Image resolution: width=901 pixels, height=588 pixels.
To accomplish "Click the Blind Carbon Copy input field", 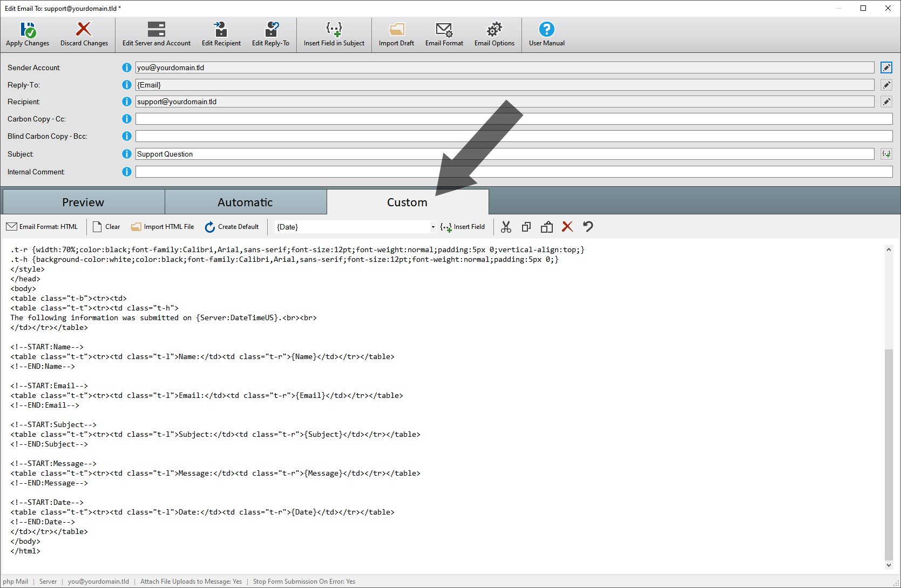I will [514, 136].
